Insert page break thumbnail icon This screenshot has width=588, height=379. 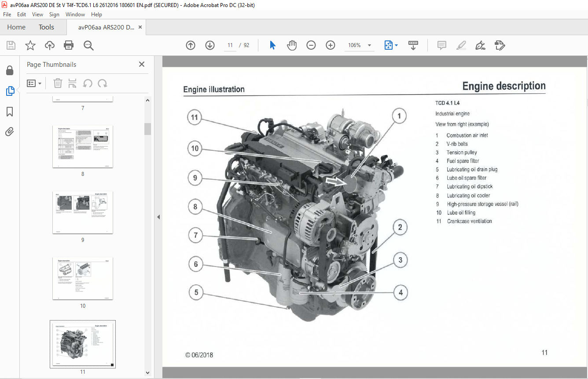[73, 83]
